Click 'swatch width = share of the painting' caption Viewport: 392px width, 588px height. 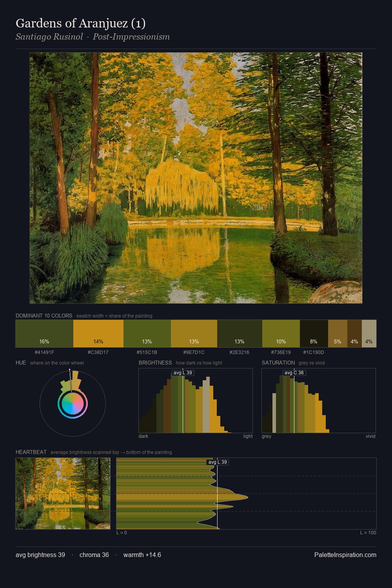pyautogui.click(x=114, y=316)
